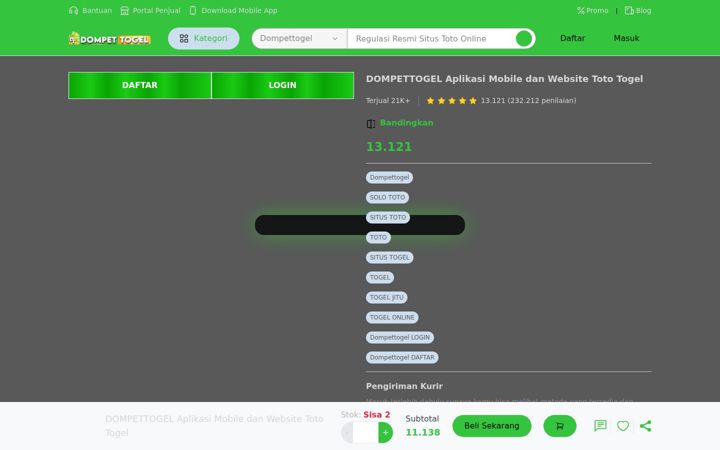Click Masuk in the header
This screenshot has height=450, width=720.
tap(626, 38)
